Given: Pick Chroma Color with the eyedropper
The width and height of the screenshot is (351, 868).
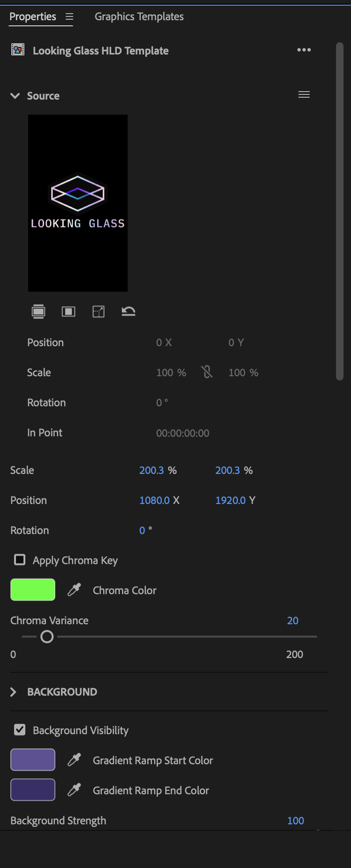Looking at the screenshot, I should click(74, 590).
